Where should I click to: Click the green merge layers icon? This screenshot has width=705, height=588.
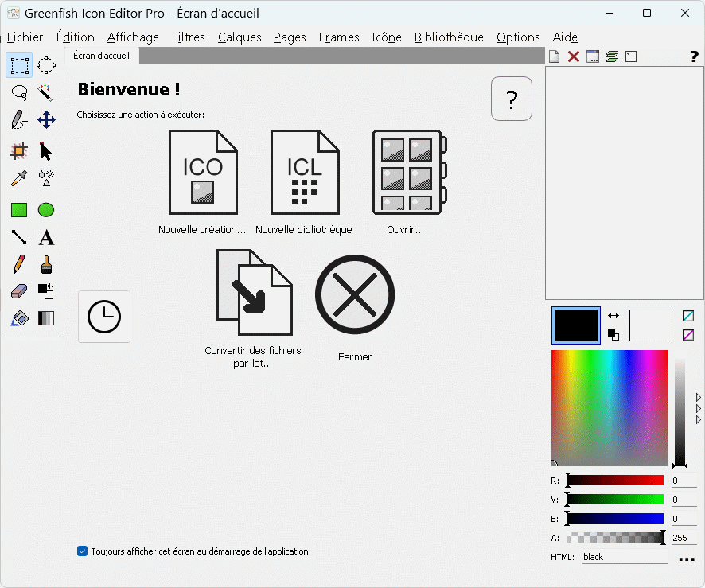pyautogui.click(x=612, y=56)
